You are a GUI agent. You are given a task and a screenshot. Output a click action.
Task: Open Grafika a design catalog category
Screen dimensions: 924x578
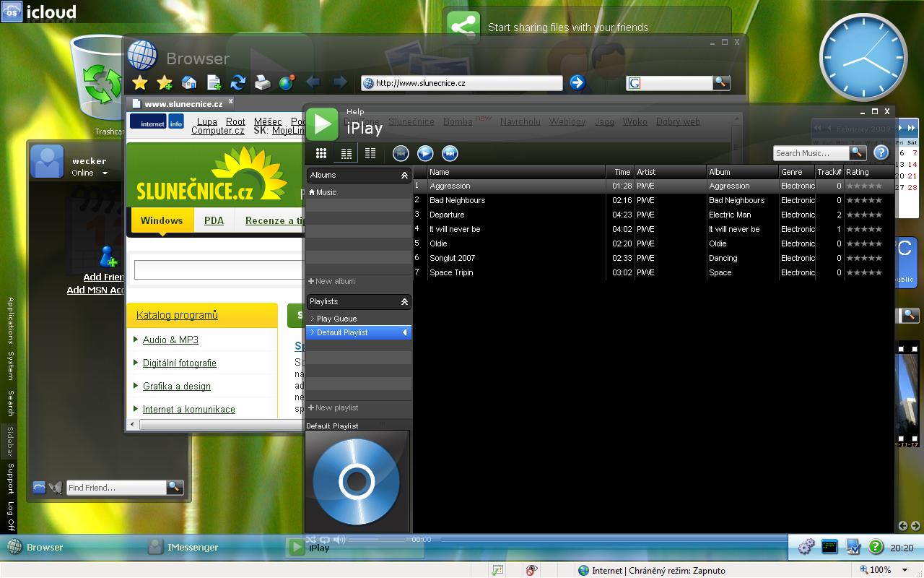click(177, 386)
